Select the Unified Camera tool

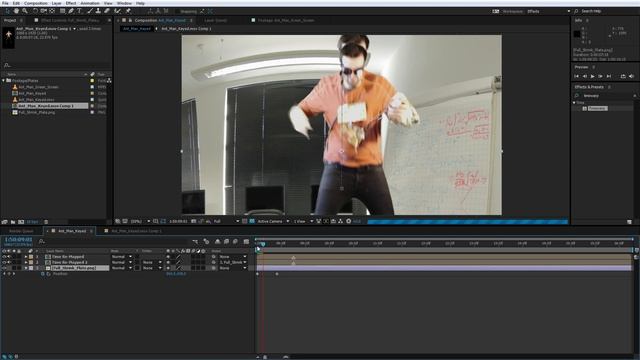click(x=43, y=11)
